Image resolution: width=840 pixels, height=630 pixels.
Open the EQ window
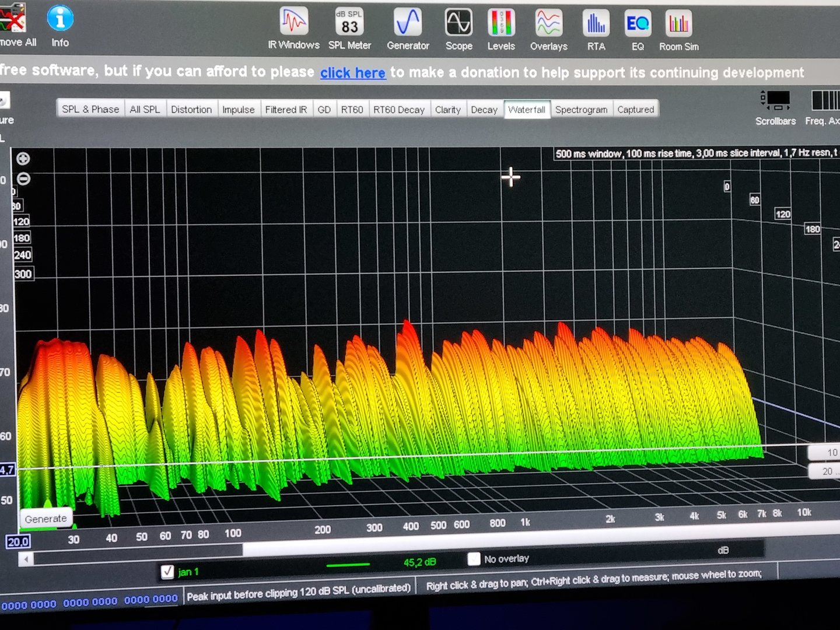pos(638,23)
